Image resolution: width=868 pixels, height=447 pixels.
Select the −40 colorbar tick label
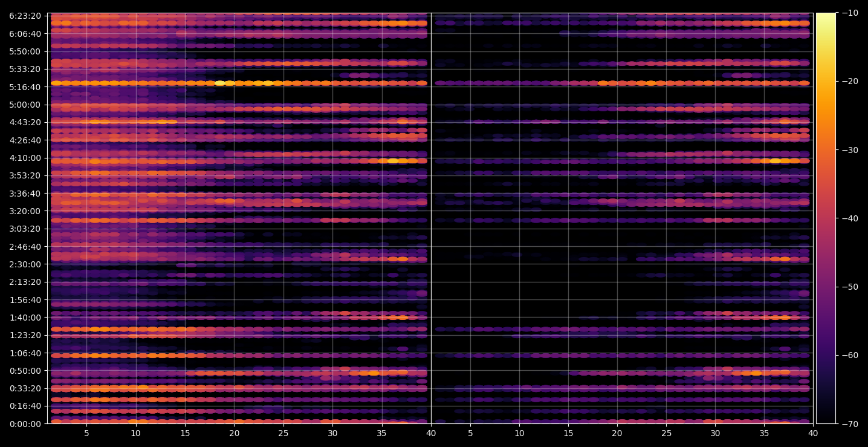pyautogui.click(x=850, y=218)
